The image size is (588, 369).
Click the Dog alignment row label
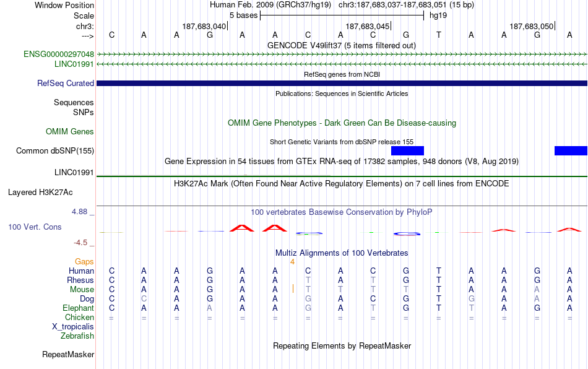click(87, 299)
